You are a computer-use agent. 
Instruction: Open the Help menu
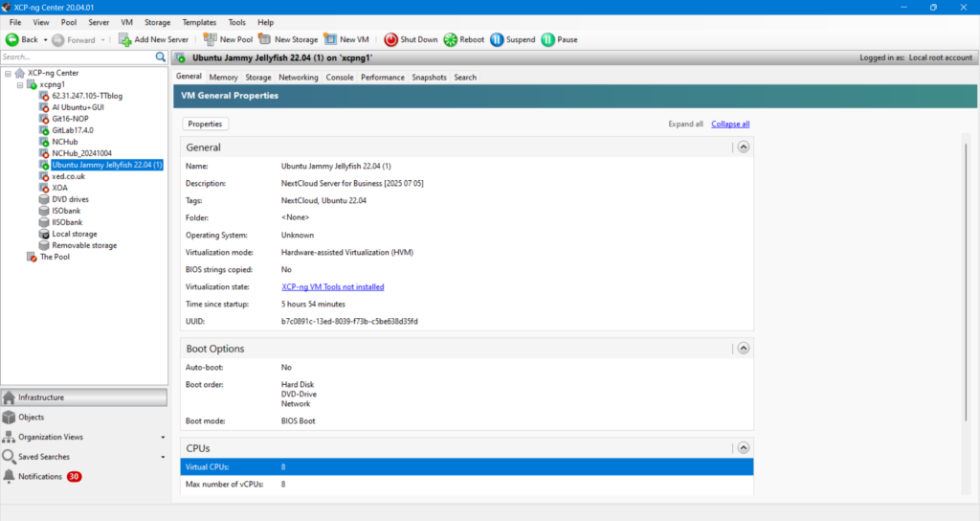tap(266, 23)
